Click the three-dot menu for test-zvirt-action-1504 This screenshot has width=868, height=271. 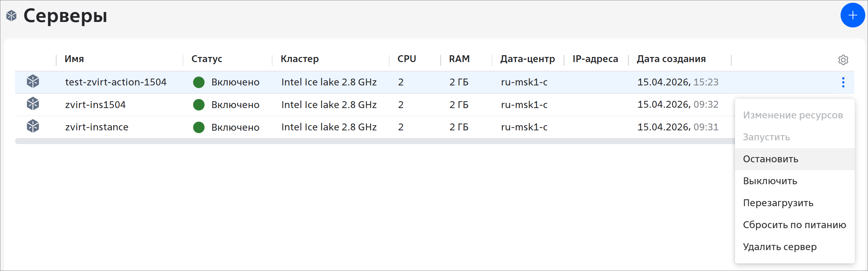(x=843, y=82)
